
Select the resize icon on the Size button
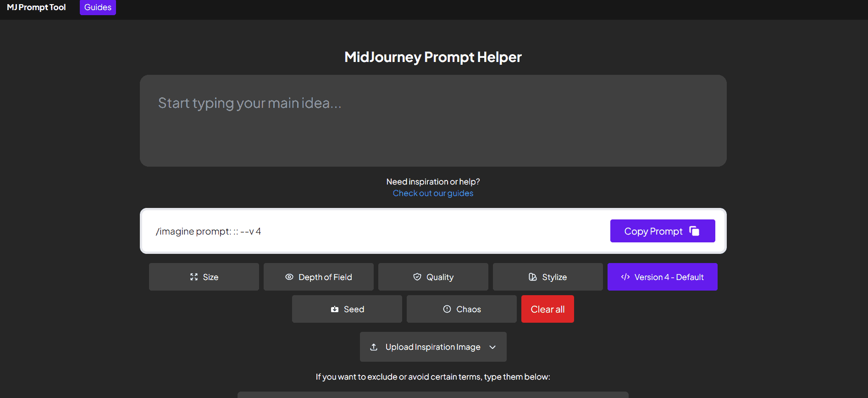[x=194, y=277]
